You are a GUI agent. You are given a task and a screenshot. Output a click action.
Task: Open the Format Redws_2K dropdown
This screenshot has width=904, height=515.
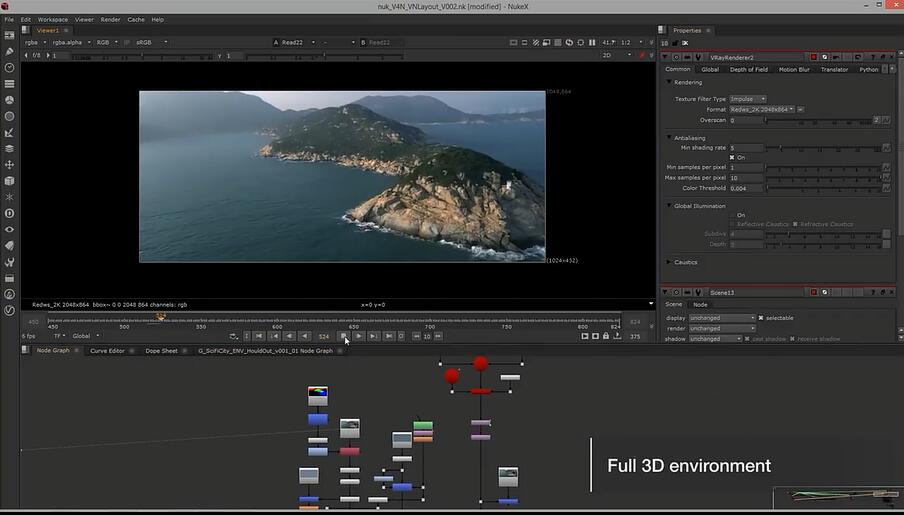click(x=762, y=109)
